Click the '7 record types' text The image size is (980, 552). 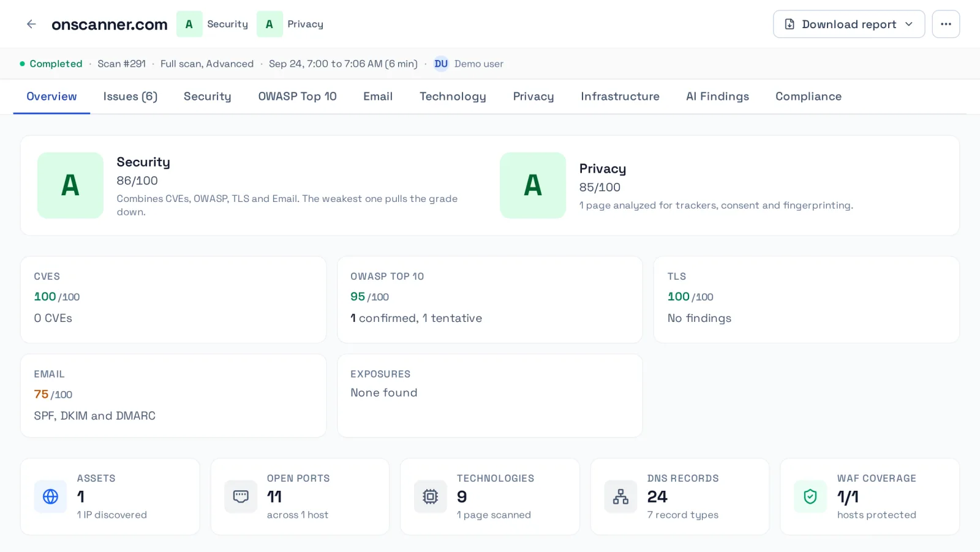(683, 515)
